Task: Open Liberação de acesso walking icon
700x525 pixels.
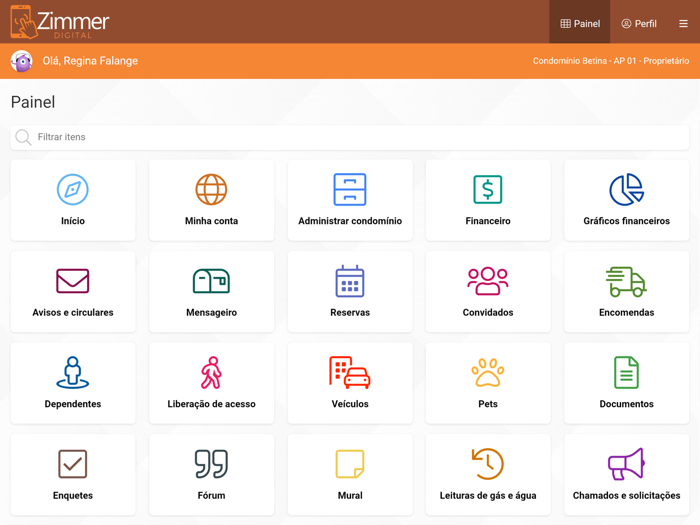Action: pyautogui.click(x=211, y=372)
